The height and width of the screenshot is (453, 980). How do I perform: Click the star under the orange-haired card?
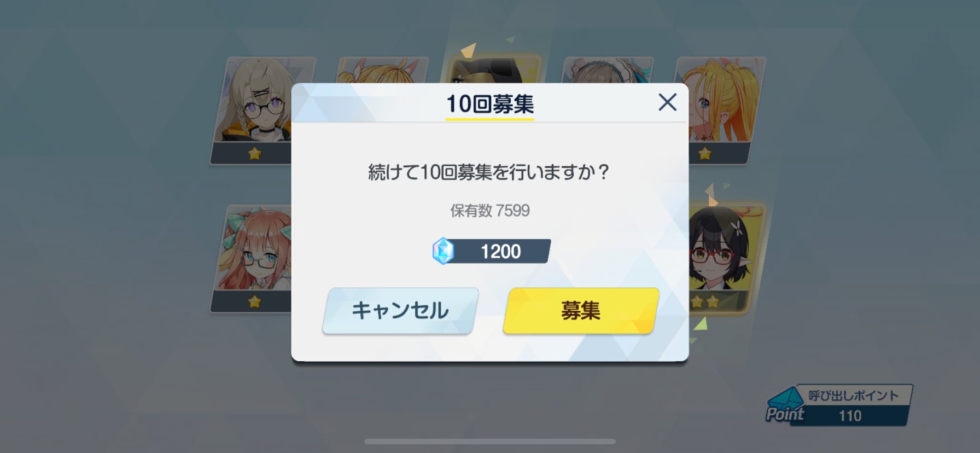pos(254,301)
